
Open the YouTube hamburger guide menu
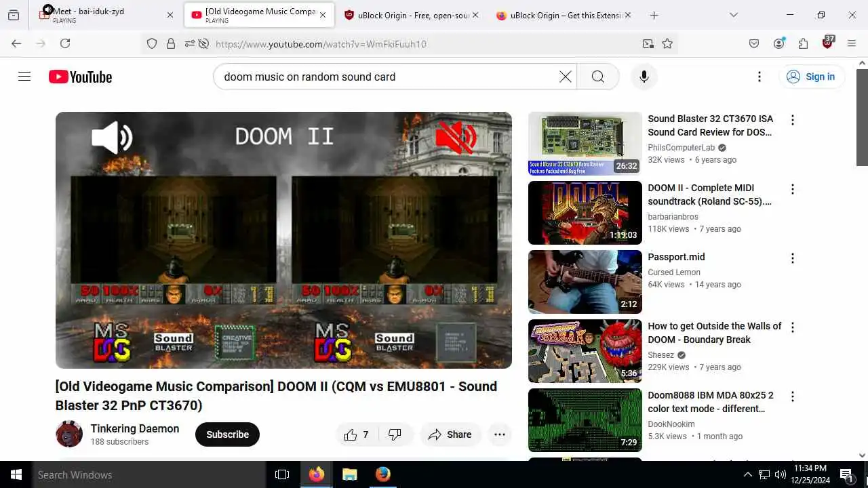[x=24, y=77]
